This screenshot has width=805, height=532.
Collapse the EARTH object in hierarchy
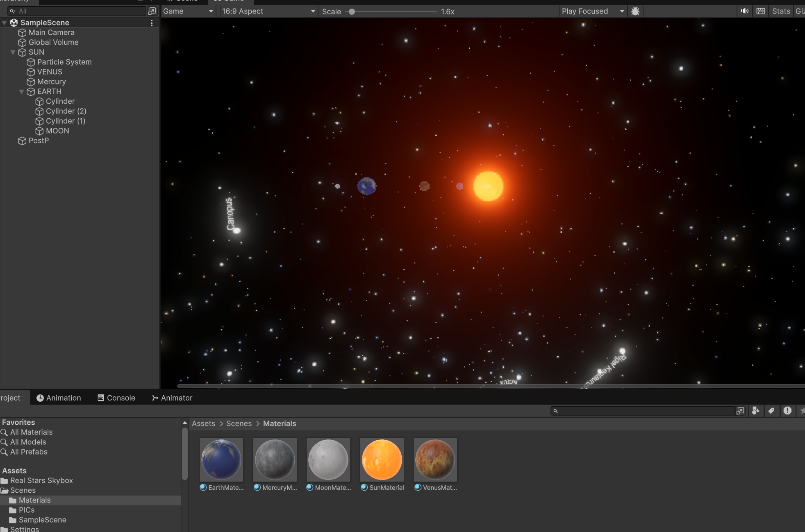coord(21,92)
